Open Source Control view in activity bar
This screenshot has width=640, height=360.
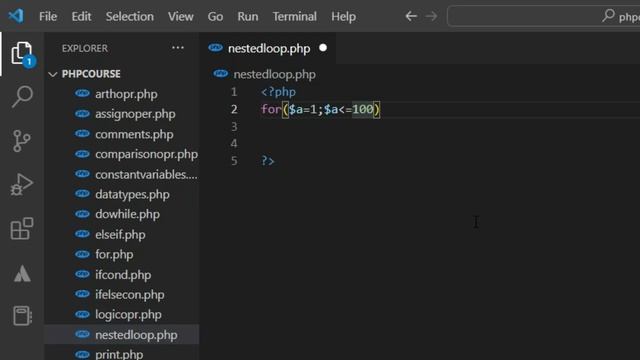pos(22,141)
